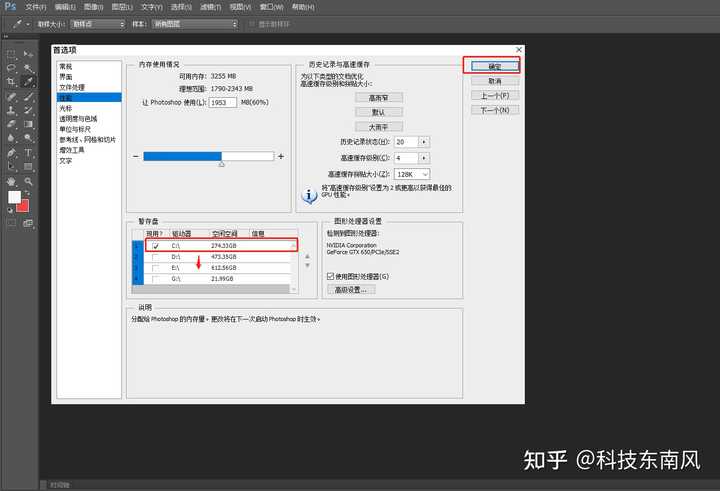Select the Hand tool
The width and height of the screenshot is (720, 491).
coord(11,181)
